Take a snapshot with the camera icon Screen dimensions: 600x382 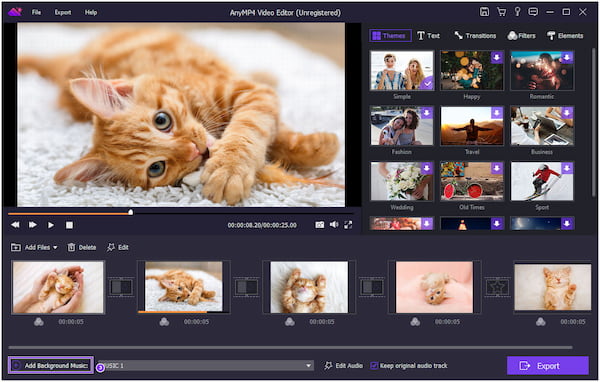pyautogui.click(x=320, y=225)
